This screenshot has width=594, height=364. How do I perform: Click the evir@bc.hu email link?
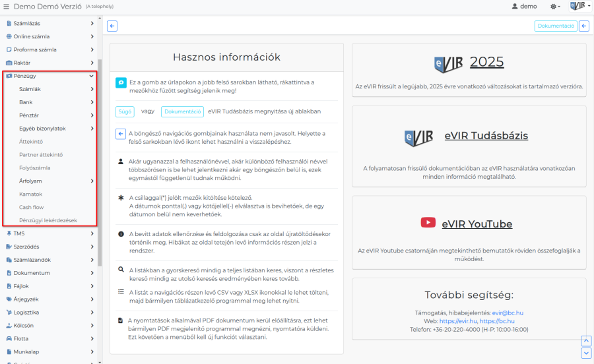pyautogui.click(x=508, y=313)
